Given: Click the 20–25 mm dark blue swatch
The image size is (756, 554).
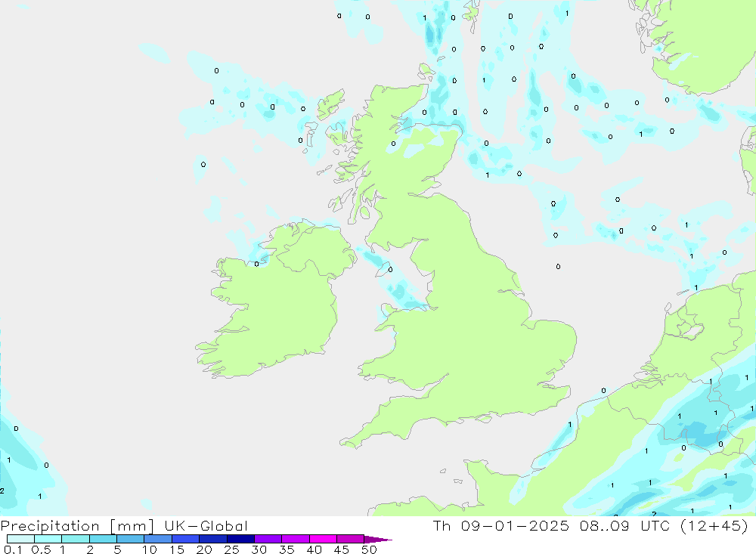Looking at the screenshot, I should coord(212,539).
